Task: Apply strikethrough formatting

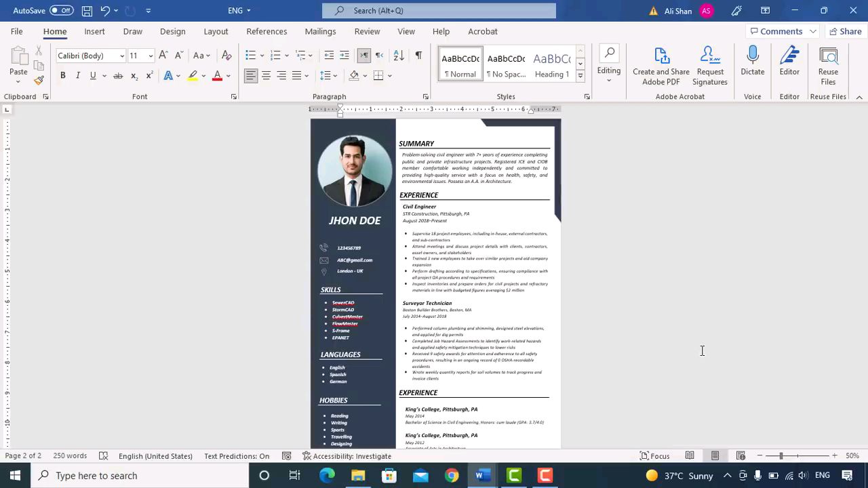Action: coord(118,75)
